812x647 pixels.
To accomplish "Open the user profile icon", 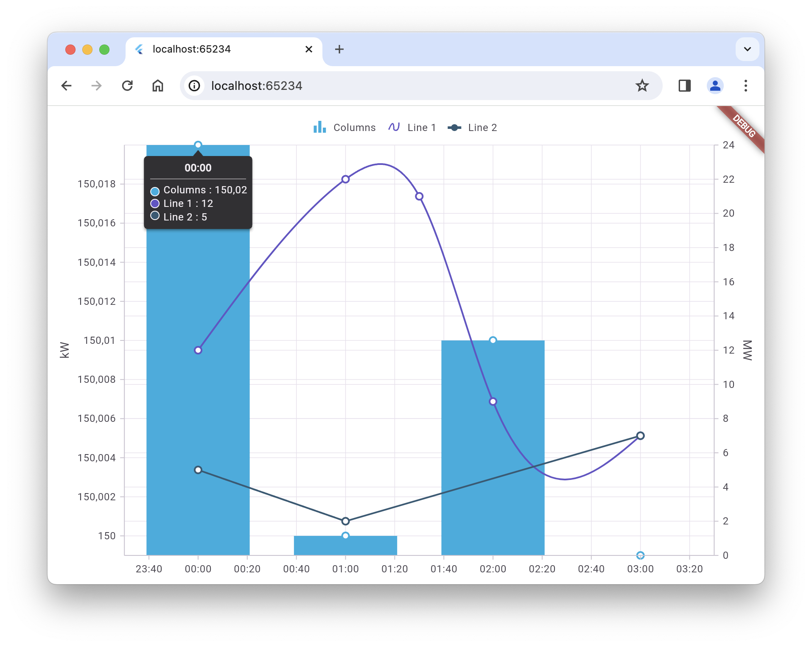I will tap(715, 86).
